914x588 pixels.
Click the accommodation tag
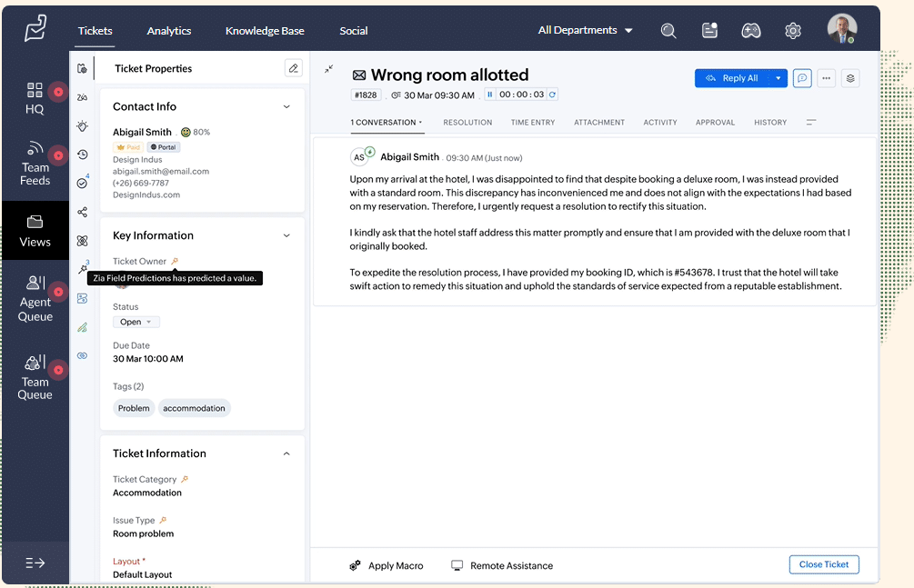(x=194, y=408)
